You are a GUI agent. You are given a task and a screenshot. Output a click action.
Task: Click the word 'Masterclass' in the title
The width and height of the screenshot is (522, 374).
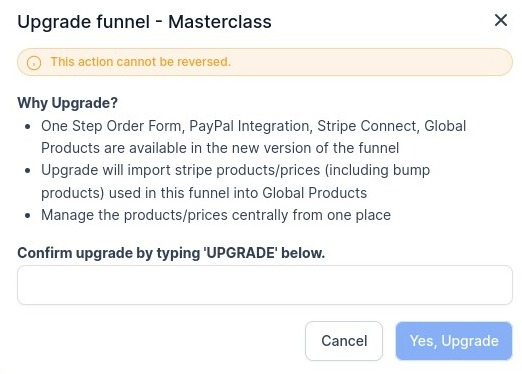(x=220, y=22)
